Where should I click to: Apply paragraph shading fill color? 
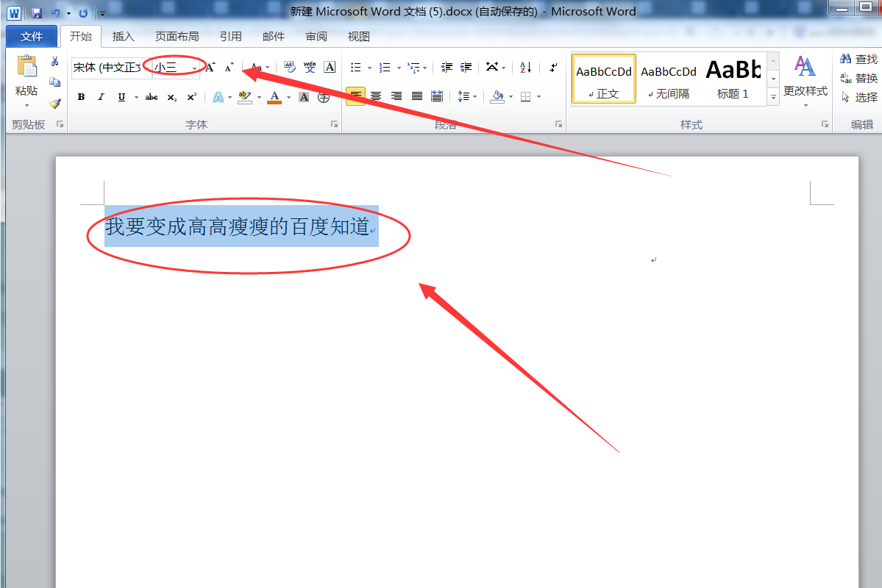[x=497, y=97]
